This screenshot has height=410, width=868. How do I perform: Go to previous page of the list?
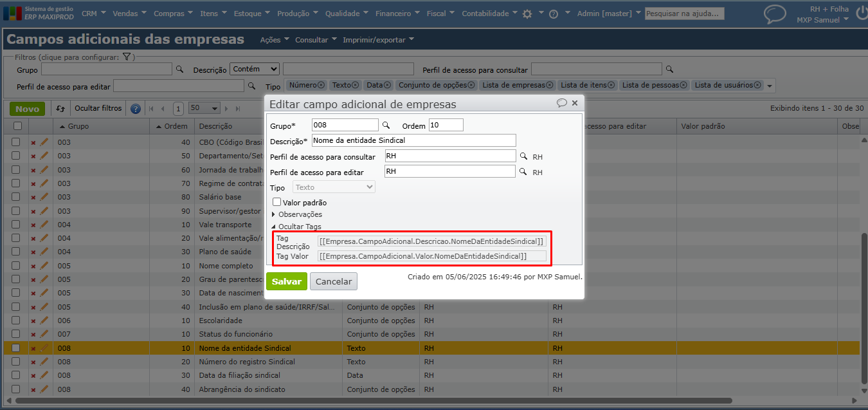click(163, 109)
